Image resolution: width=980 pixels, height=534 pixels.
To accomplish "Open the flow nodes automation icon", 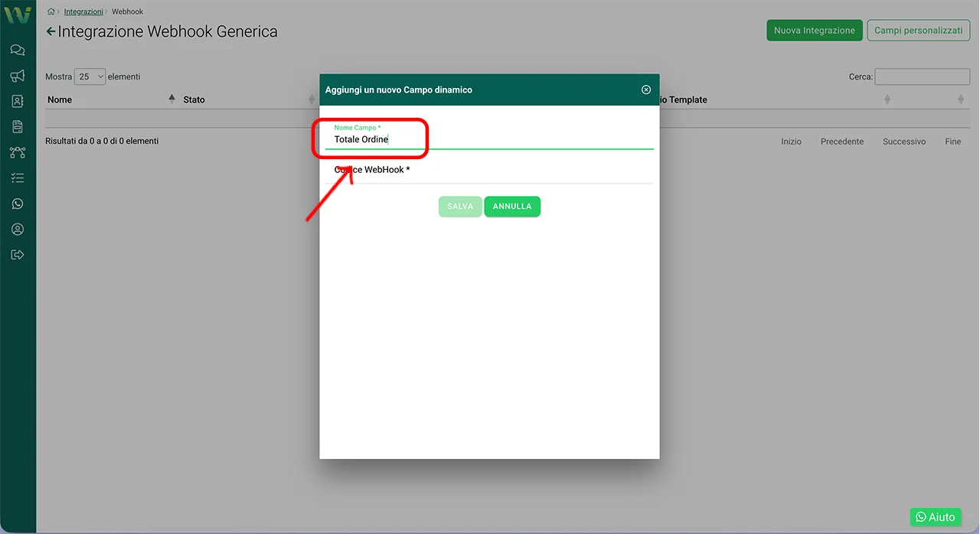I will pos(18,152).
